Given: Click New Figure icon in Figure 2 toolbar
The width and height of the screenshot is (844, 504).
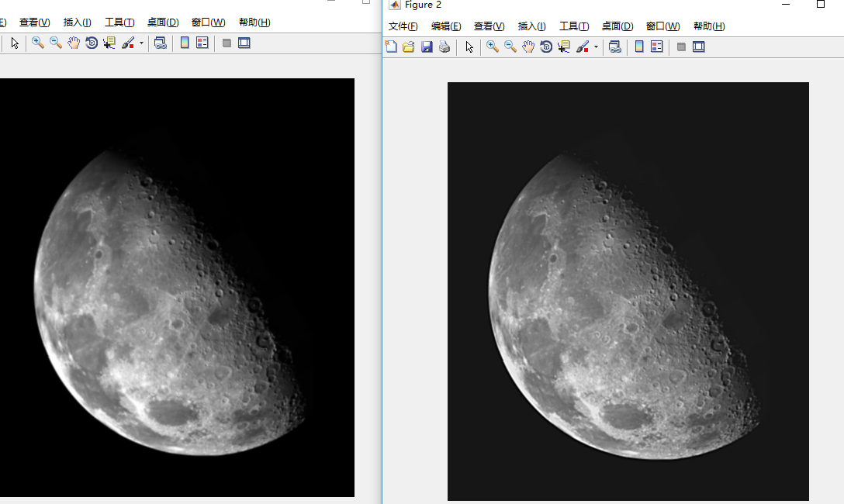Looking at the screenshot, I should click(391, 47).
